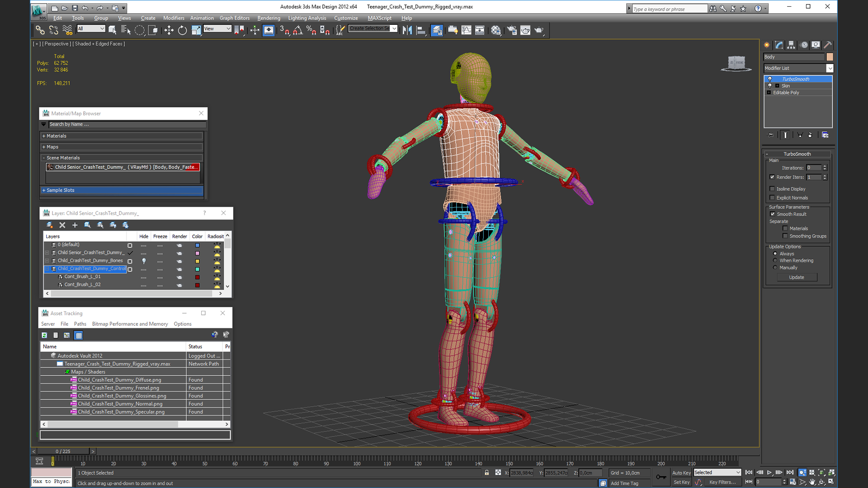Click the Align tool icon
This screenshot has height=488, width=868.
[421, 30]
